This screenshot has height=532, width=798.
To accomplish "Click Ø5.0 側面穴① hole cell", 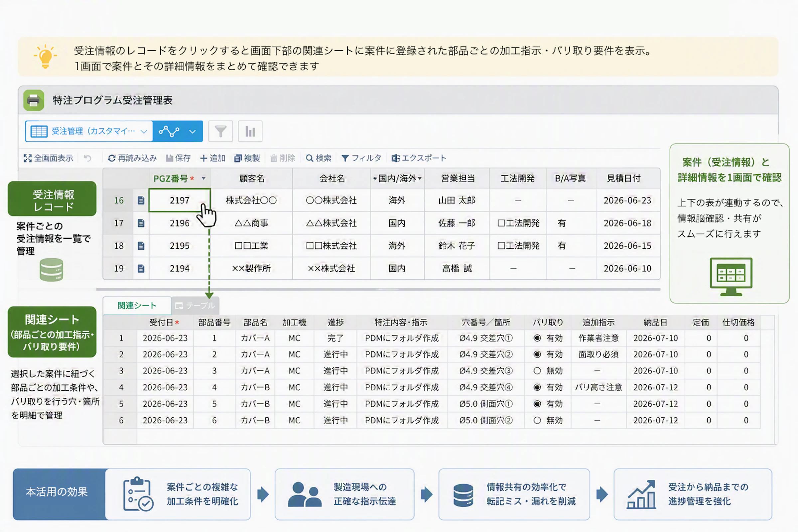I will pos(486,404).
